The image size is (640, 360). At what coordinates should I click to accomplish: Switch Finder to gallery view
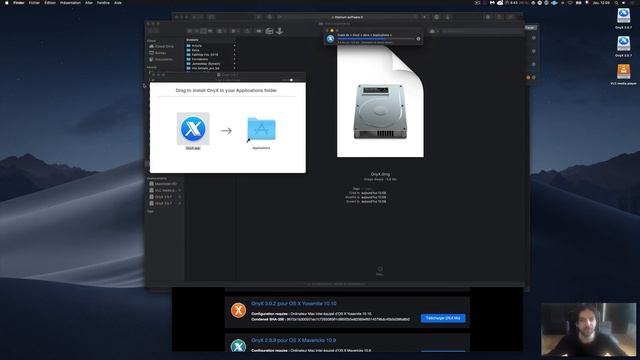pyautogui.click(x=210, y=31)
